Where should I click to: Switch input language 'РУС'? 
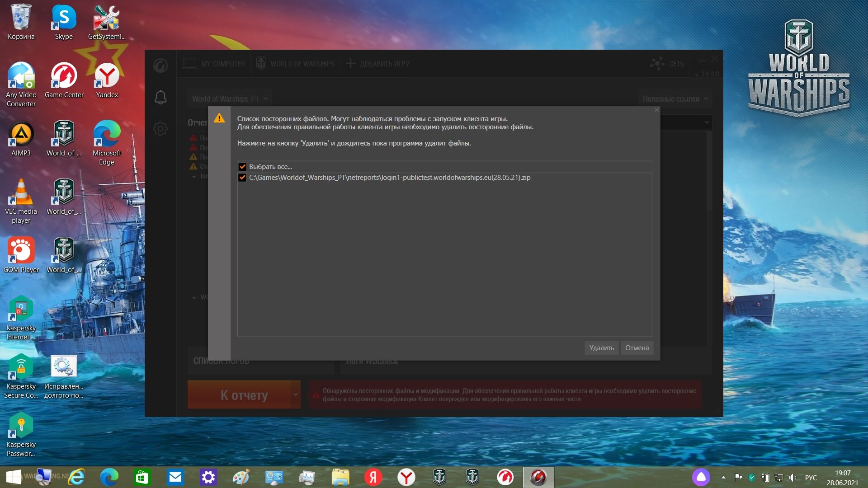click(811, 478)
